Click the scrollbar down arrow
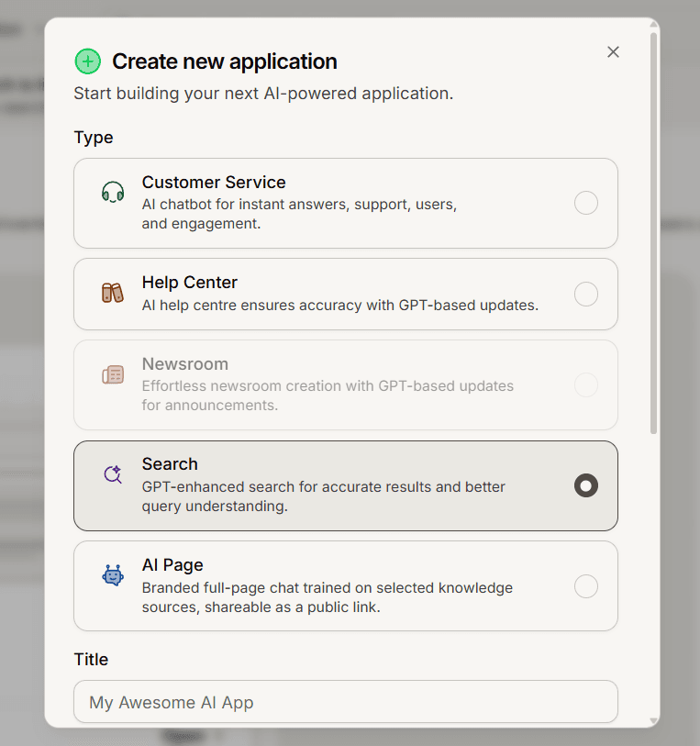The height and width of the screenshot is (746, 700). point(654,721)
